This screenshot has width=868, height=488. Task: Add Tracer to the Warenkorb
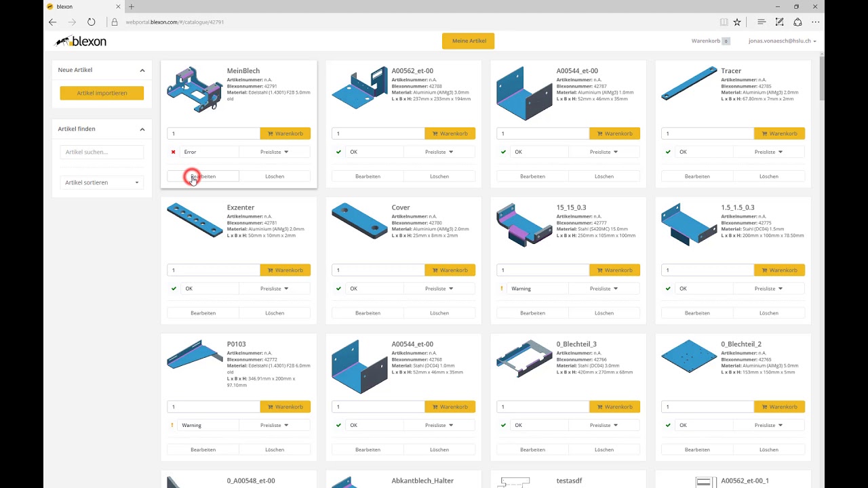point(779,134)
